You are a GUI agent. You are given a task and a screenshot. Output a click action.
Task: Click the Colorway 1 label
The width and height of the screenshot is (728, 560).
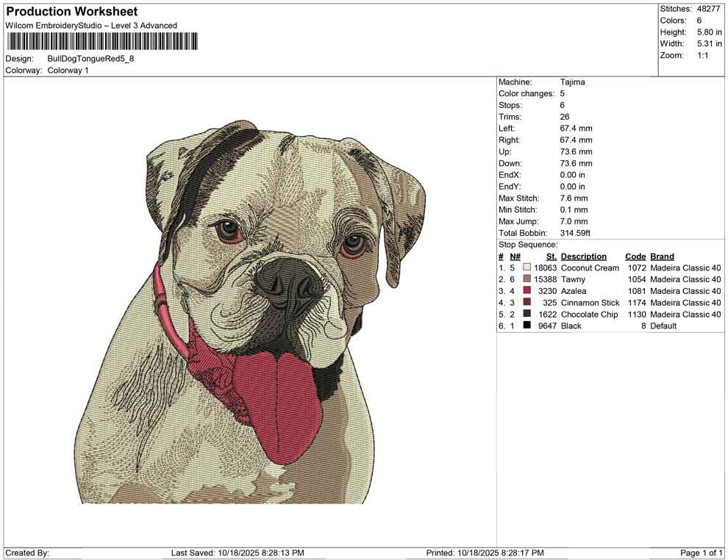(67, 71)
